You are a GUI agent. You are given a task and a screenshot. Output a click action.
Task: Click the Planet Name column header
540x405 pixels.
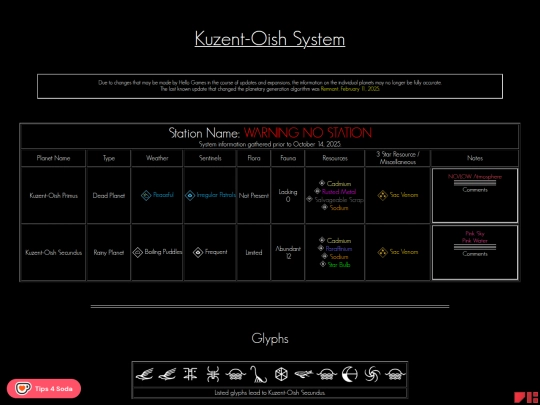(53, 158)
